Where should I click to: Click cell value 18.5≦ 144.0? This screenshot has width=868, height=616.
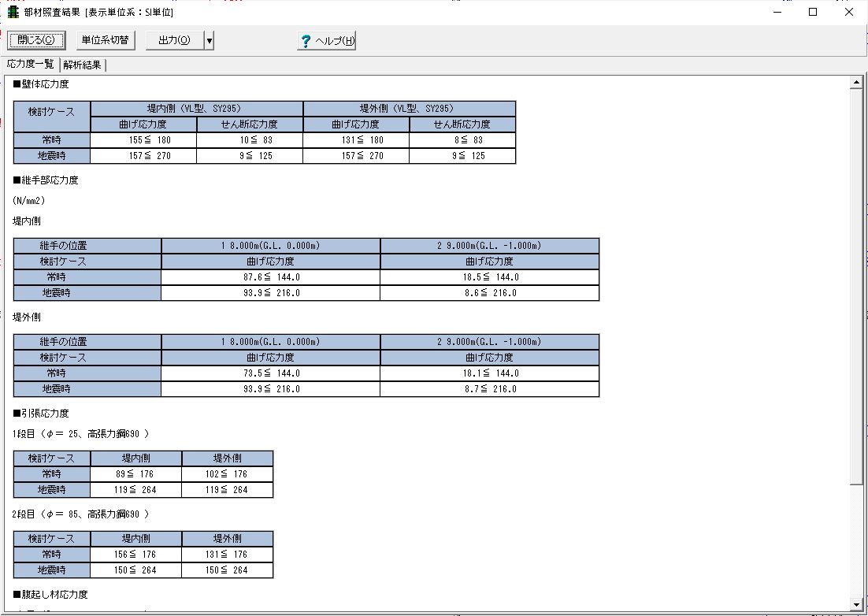(x=491, y=277)
